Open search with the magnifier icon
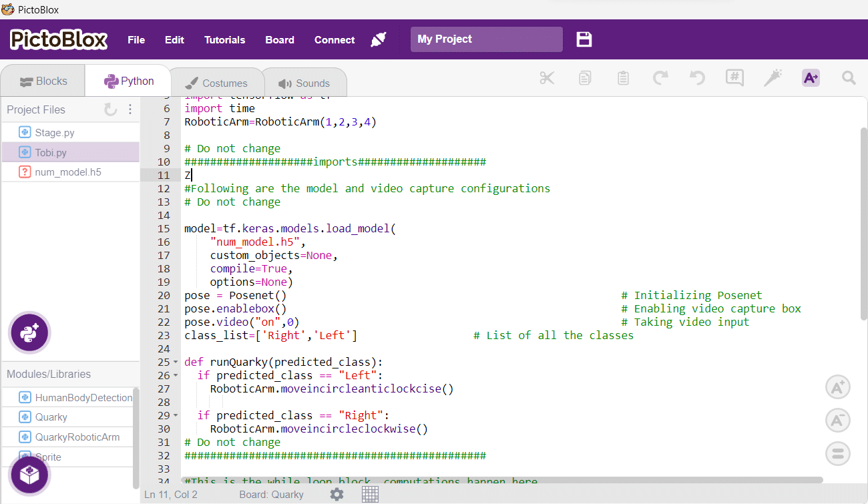The height and width of the screenshot is (504, 868). tap(849, 78)
